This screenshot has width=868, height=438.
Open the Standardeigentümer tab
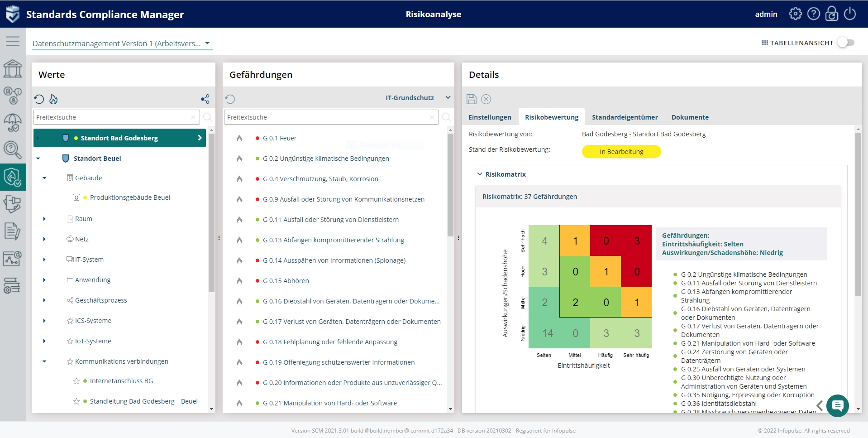pos(625,117)
